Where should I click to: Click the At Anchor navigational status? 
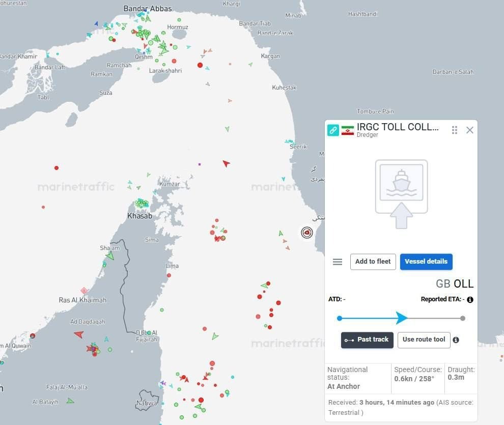(344, 386)
